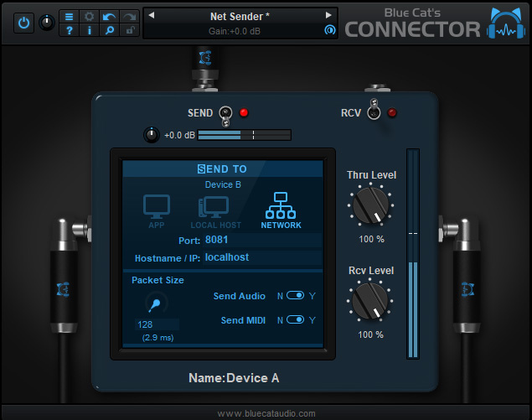The image size is (532, 420).
Task: Click the magnifier zoom icon
Action: coord(109,30)
